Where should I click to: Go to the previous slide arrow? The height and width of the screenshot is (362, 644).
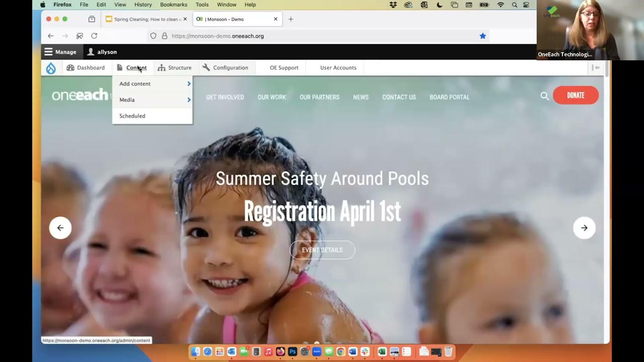click(x=60, y=228)
